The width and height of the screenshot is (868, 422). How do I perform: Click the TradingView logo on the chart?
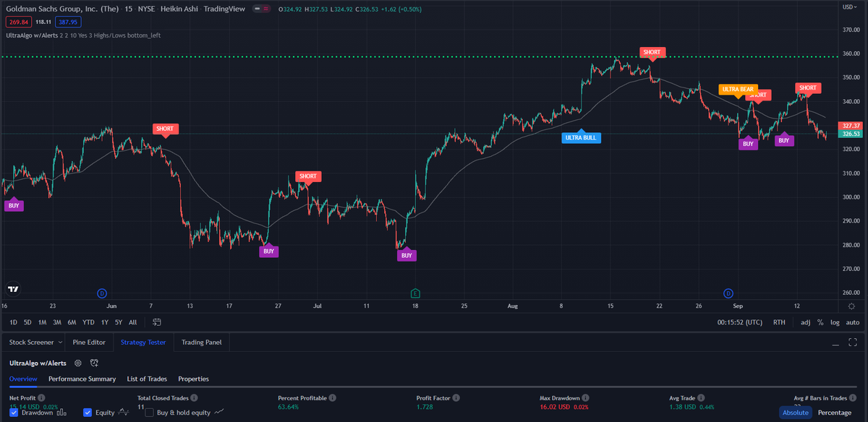coord(12,289)
